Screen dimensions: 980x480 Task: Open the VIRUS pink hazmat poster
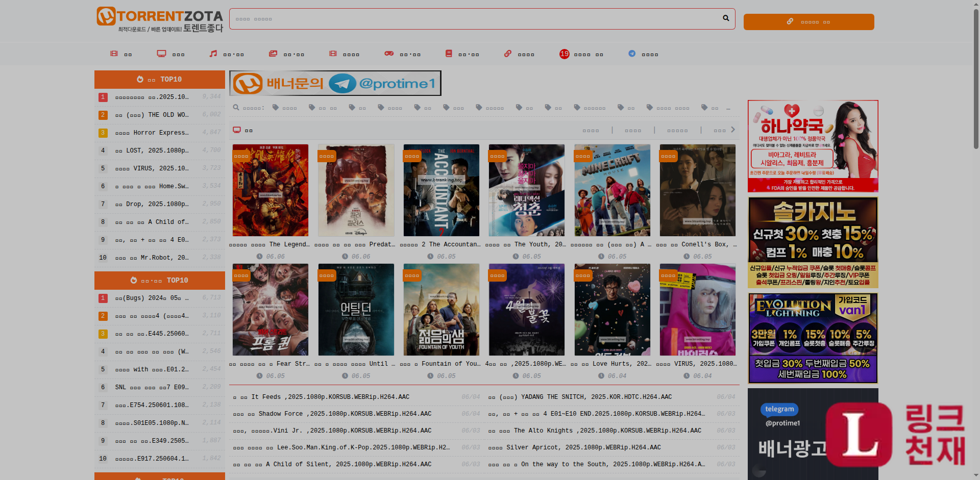pos(698,310)
